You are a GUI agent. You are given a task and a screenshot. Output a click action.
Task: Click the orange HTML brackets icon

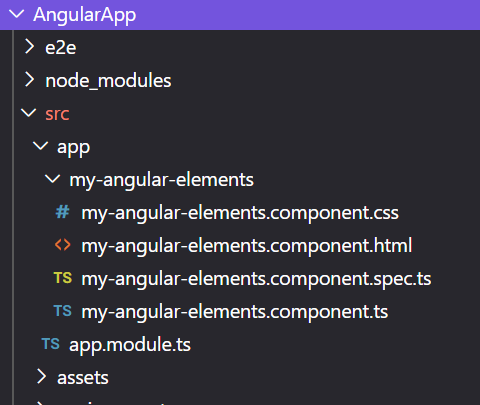(63, 245)
